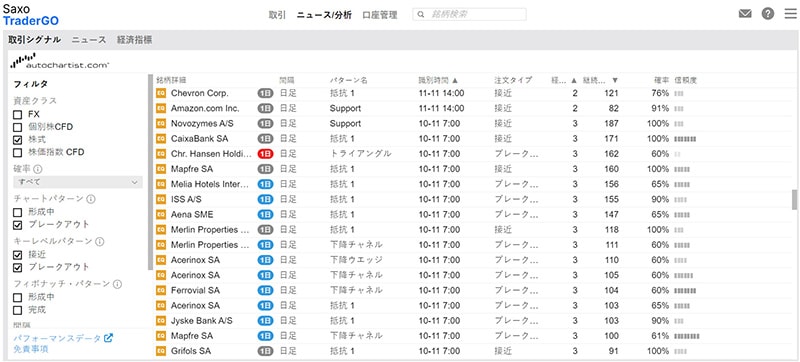Click the EQ icon beside Amazon.com Inc.
The image size is (800, 362).
pyautogui.click(x=161, y=109)
